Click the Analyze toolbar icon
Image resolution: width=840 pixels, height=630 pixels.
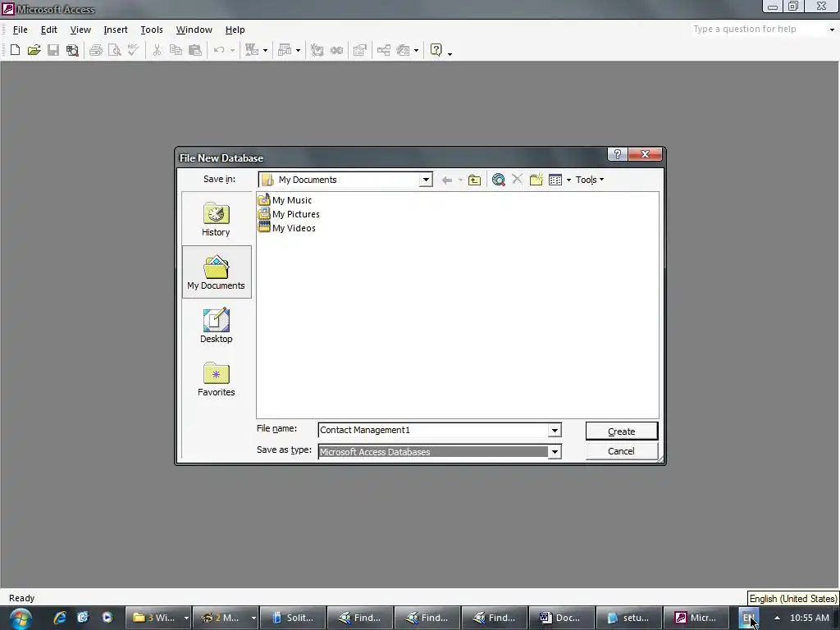click(285, 50)
